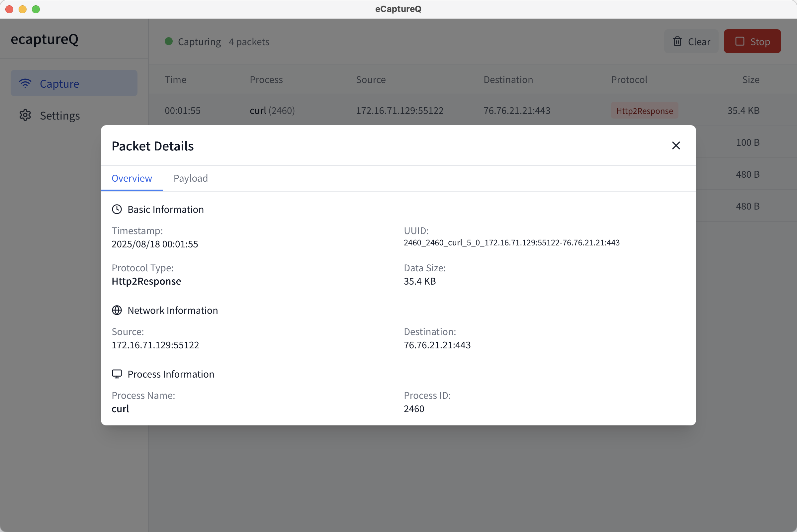This screenshot has width=797, height=532.
Task: Click the UUID value text
Action: click(x=511, y=243)
